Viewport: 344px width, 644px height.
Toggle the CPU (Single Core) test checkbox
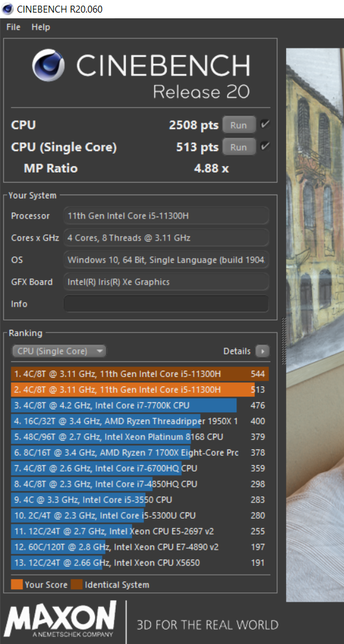(265, 146)
